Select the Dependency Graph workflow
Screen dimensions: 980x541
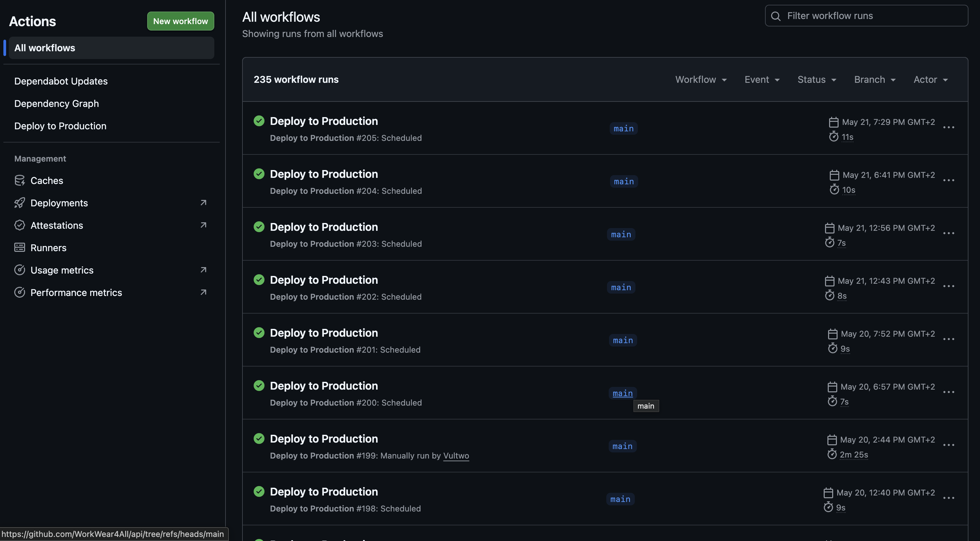click(x=56, y=104)
